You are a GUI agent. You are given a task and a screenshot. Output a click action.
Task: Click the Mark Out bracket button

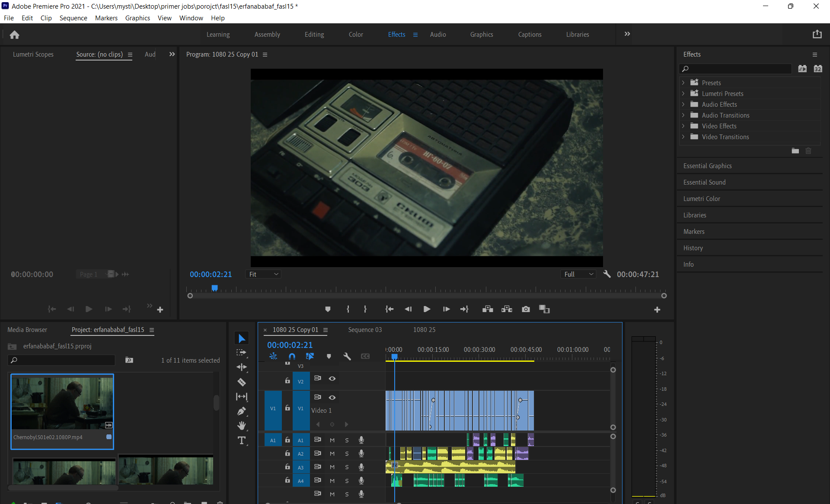tap(365, 309)
